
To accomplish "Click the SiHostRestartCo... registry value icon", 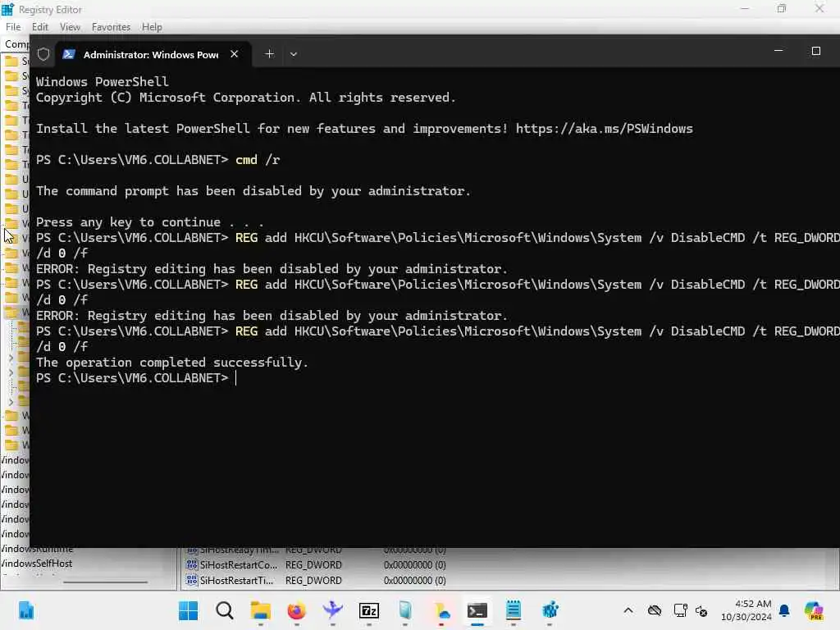I will [x=191, y=564].
